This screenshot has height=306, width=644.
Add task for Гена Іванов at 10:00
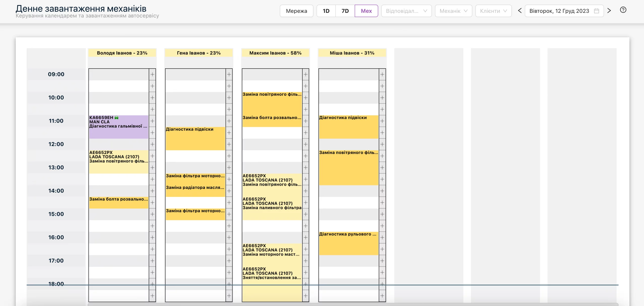(x=229, y=98)
